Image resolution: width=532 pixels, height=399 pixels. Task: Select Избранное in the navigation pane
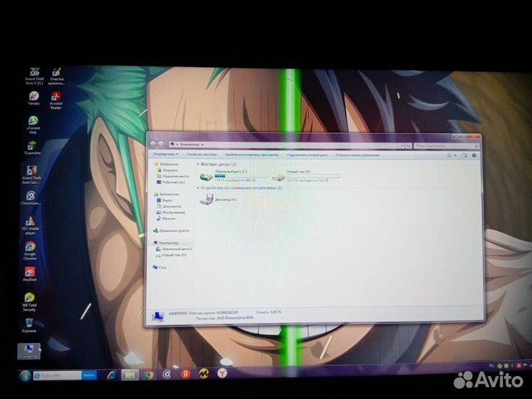tap(166, 164)
